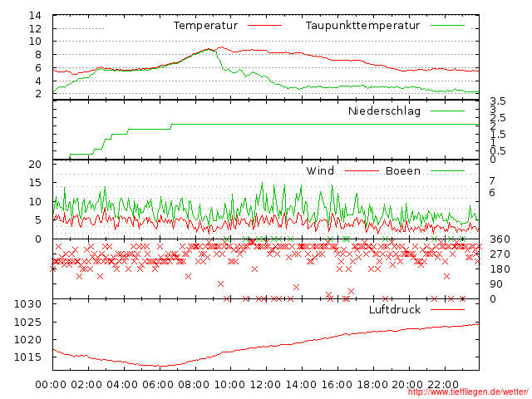Click the 12 temperature axis value

click(x=35, y=29)
